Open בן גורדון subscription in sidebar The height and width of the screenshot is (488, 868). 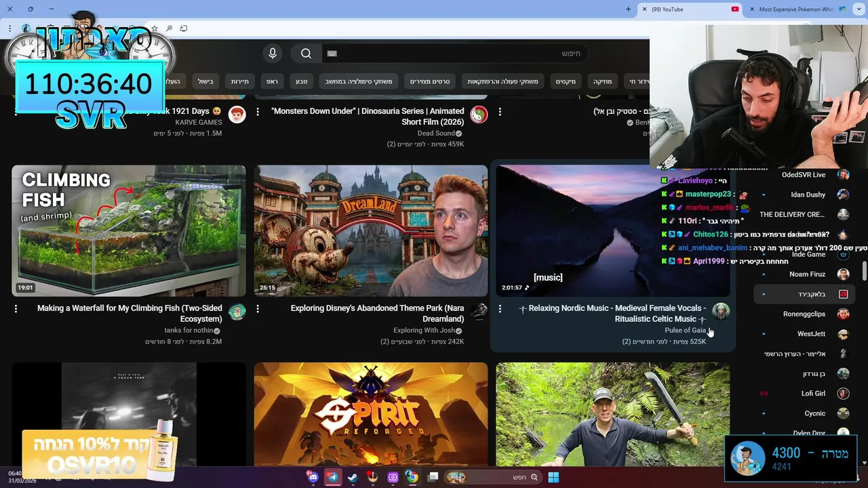(804, 373)
